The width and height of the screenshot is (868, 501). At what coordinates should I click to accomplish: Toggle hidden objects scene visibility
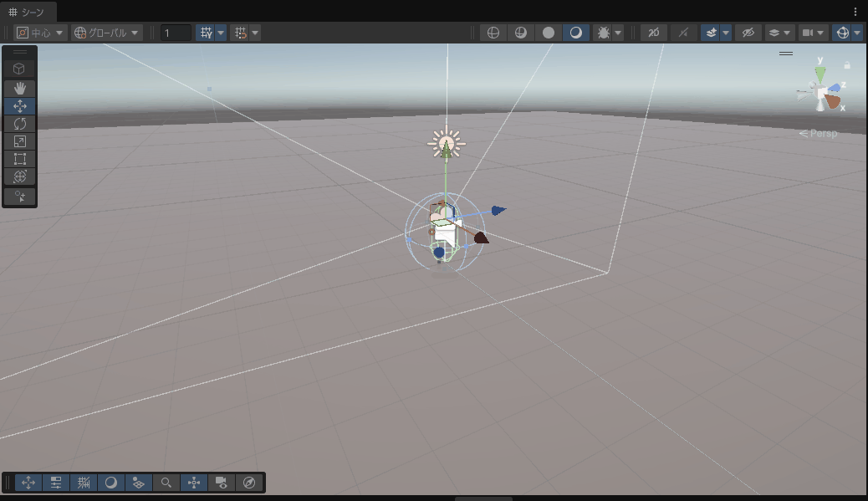tap(748, 33)
